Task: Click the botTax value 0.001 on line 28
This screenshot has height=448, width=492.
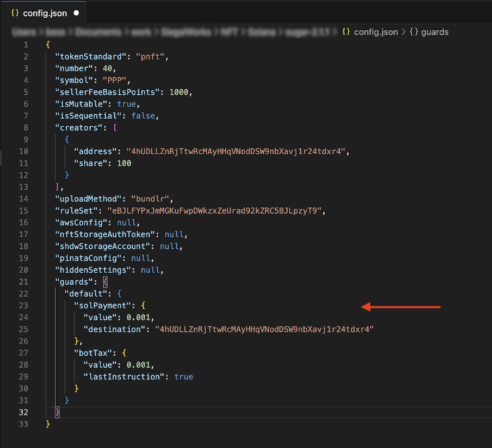Action: coord(138,365)
